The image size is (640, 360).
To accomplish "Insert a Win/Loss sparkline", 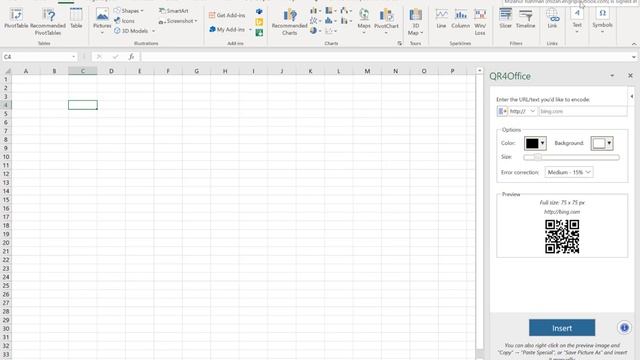I will (x=480, y=22).
